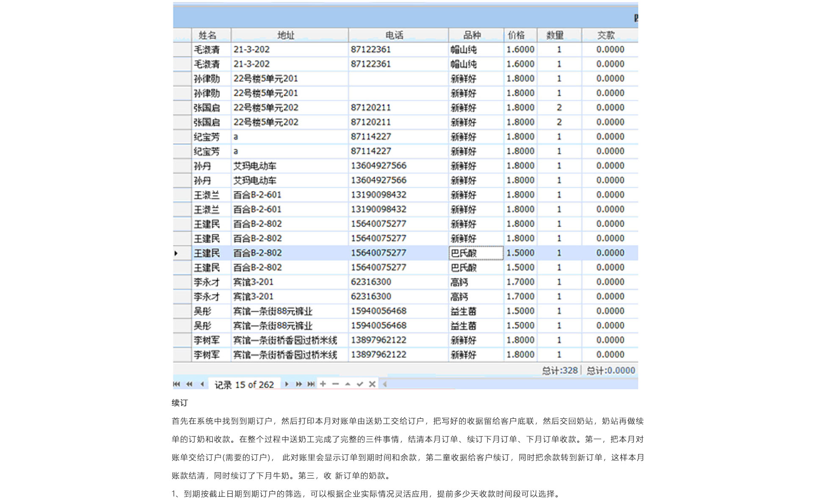This screenshot has width=813, height=504.
Task: Click 0.0000 payment in the highlighted row
Action: (610, 253)
